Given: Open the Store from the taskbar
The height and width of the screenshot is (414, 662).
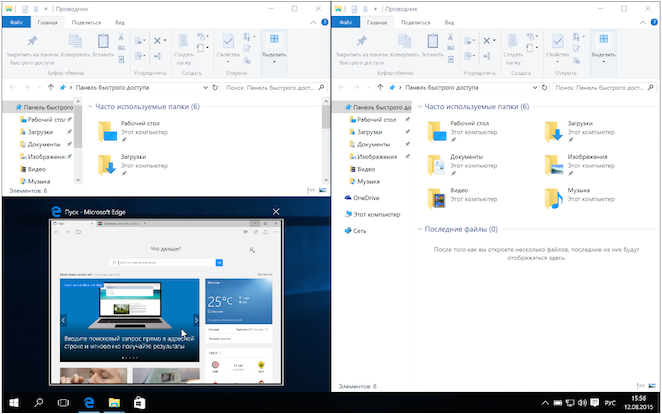Looking at the screenshot, I should [x=139, y=403].
